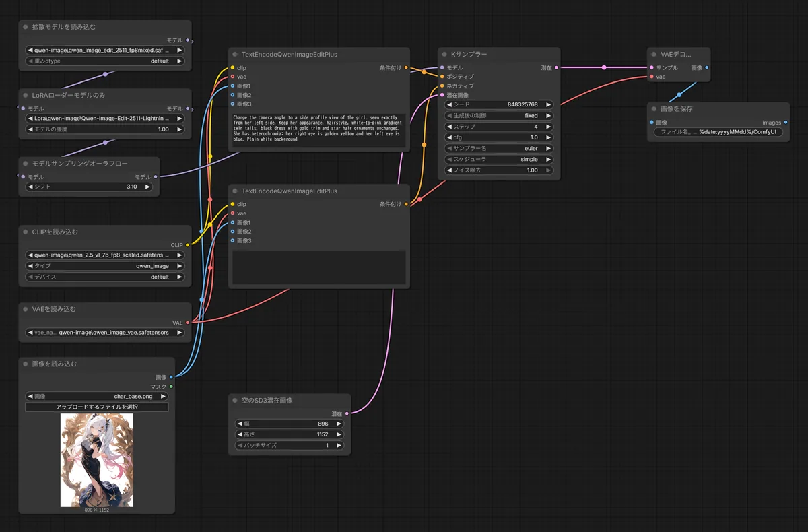Collapse the VAEデコ... node via its title dot
This screenshot has height=532, width=808.
(x=654, y=54)
